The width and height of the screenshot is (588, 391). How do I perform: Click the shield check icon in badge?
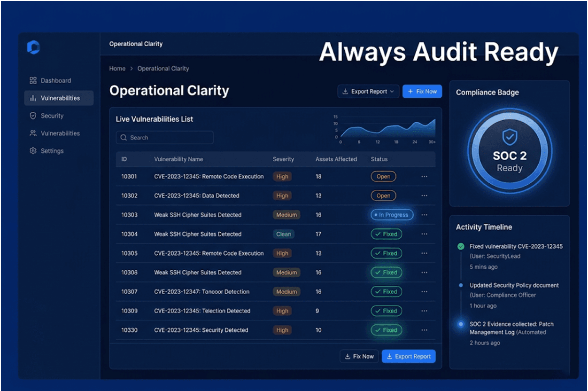pyautogui.click(x=510, y=137)
